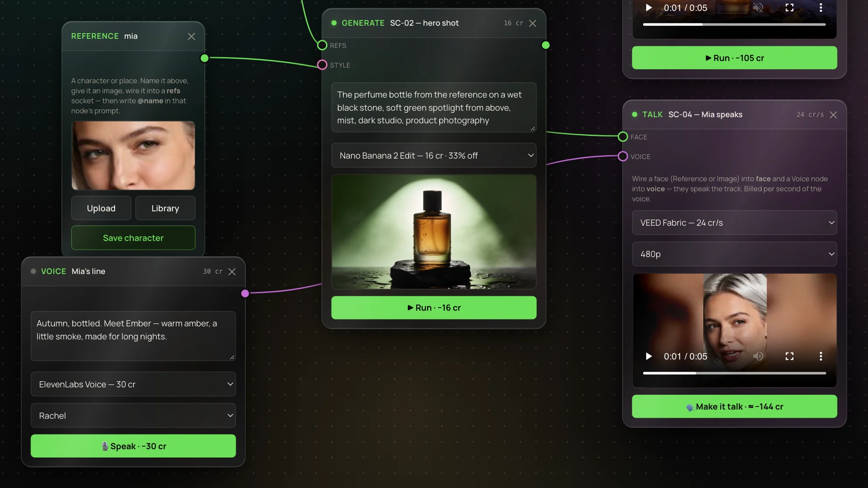
Task: Click the STYLE input socket on Generate node
Action: [x=322, y=65]
